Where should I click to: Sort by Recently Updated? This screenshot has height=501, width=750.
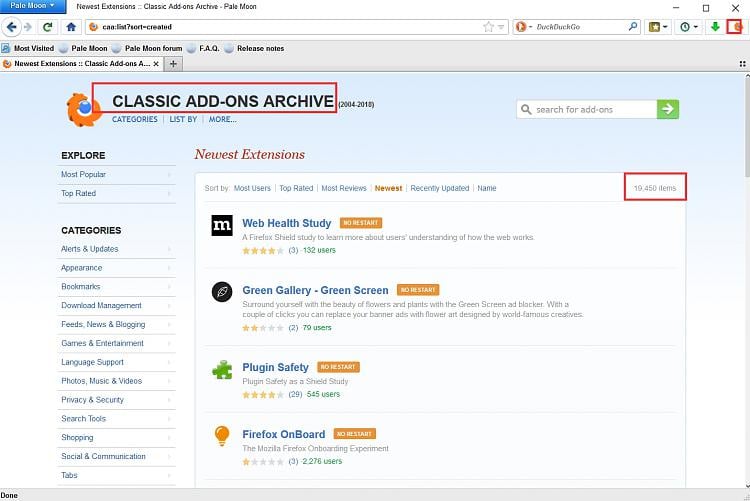coord(440,188)
